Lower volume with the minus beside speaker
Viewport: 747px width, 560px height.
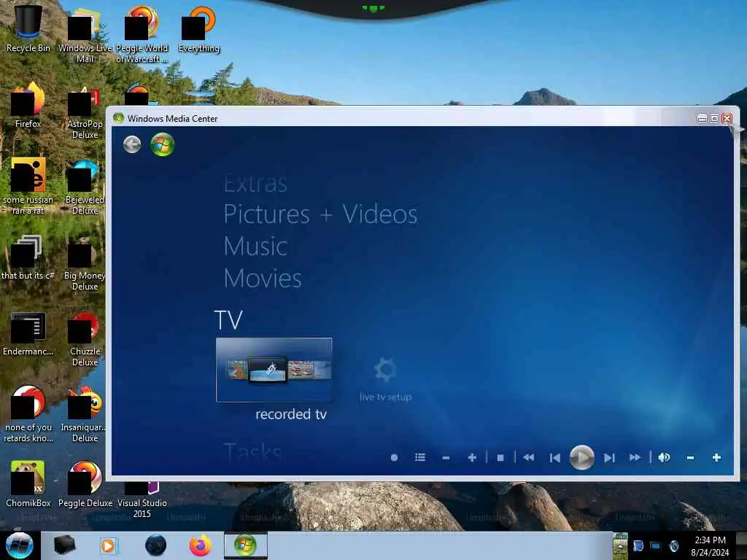click(x=690, y=458)
